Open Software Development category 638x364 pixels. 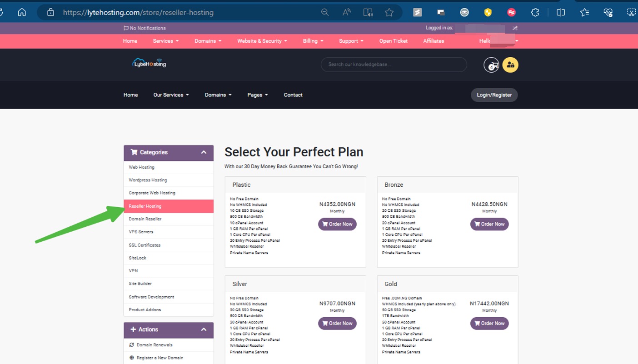click(x=169, y=297)
